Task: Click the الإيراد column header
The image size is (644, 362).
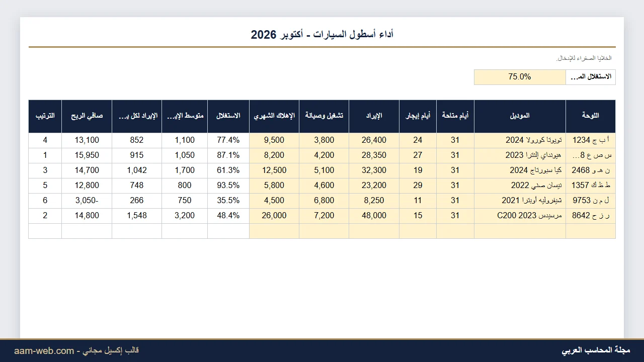Action: click(x=374, y=116)
